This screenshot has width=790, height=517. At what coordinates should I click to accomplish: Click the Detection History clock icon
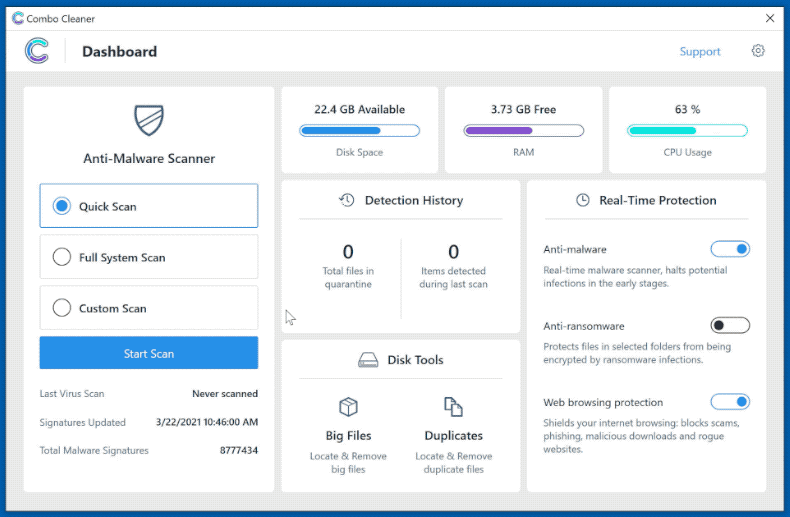[x=347, y=200]
